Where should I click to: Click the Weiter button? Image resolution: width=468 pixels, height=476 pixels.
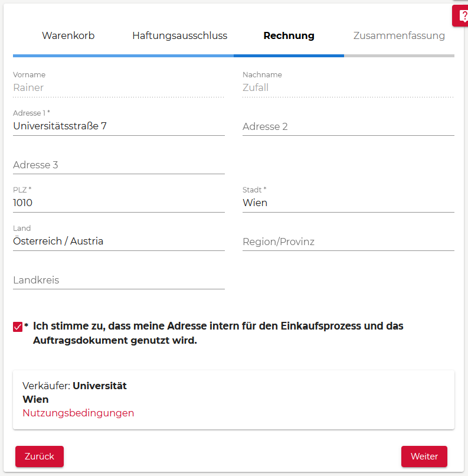(x=424, y=457)
